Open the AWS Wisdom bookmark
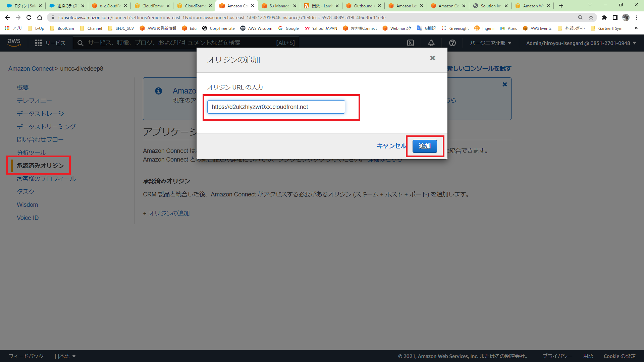Screen dimensions: 644x362 click(256, 28)
